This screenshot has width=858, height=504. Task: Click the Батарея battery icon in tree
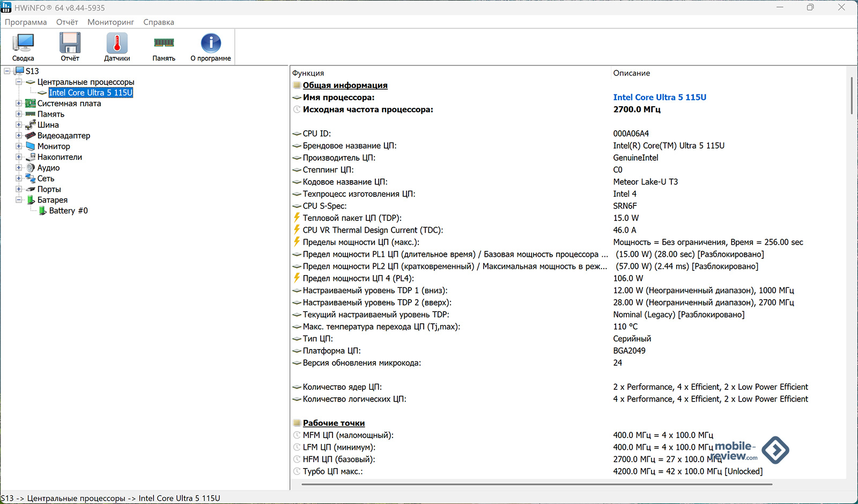tap(31, 200)
